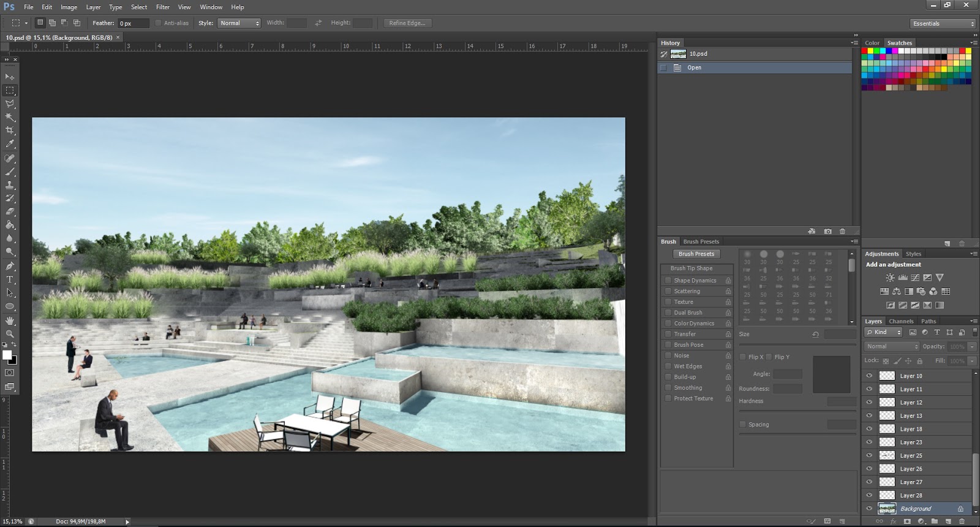This screenshot has width=980, height=527.
Task: Click the zoom percentage field in status bar
Action: [12, 521]
